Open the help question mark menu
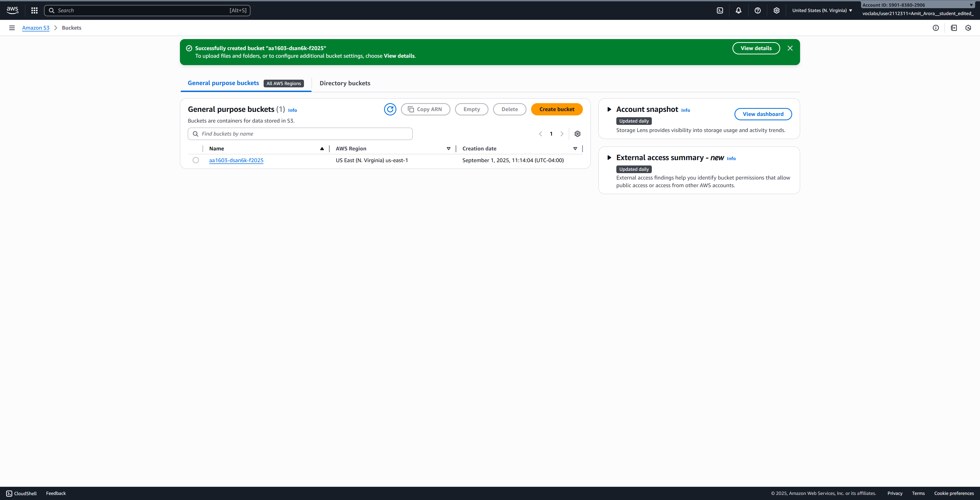Viewport: 980px width, 500px height. coord(757,10)
